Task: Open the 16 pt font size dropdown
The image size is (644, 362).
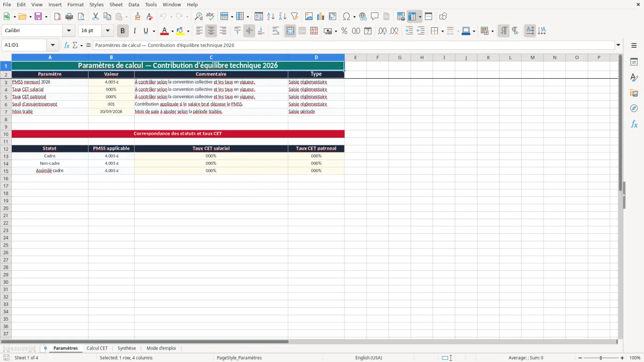Action: pos(107,31)
